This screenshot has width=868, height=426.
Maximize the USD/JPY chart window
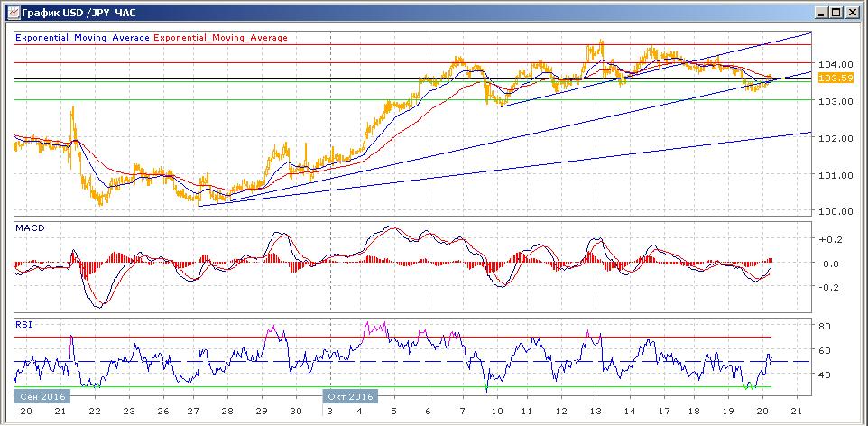836,13
